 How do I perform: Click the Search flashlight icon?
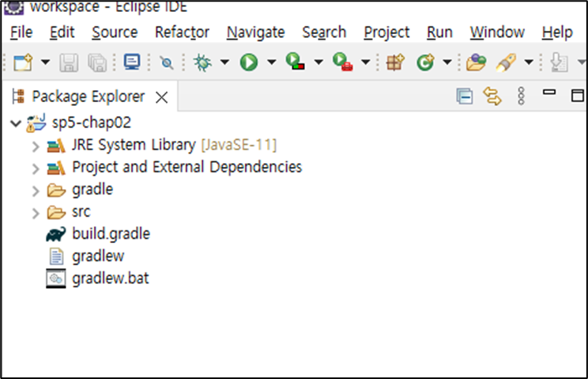[x=506, y=63]
